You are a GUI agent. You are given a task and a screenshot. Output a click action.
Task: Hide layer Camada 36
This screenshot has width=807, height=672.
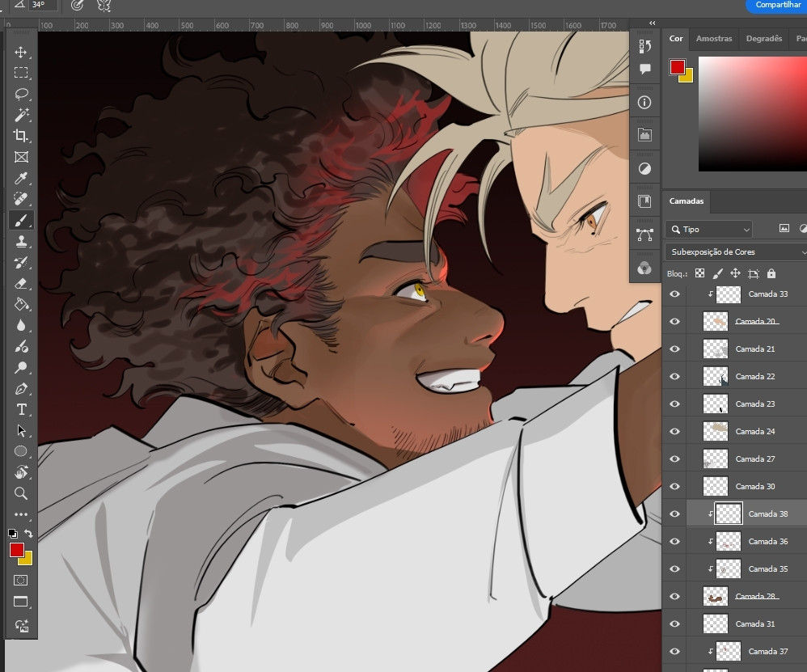pos(674,541)
